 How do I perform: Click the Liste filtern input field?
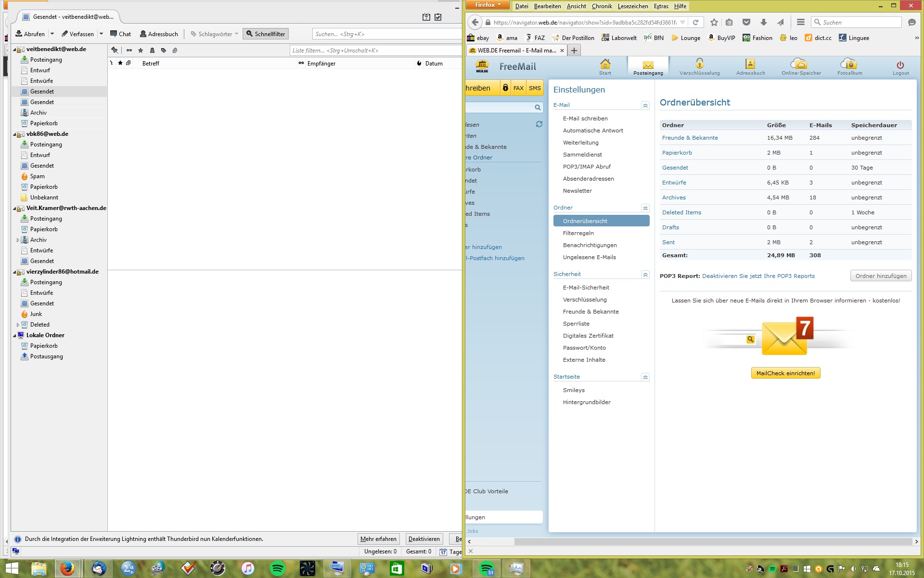point(375,50)
